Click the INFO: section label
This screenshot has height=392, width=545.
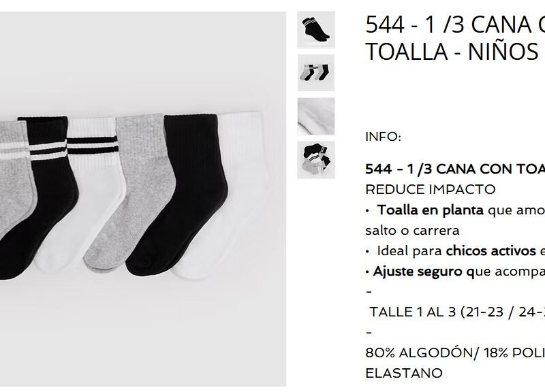(x=383, y=137)
